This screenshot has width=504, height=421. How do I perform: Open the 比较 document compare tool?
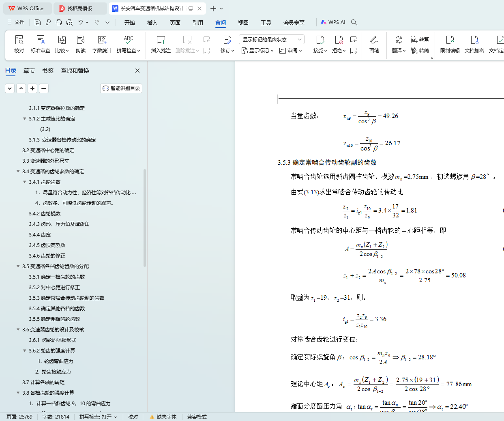(62, 44)
